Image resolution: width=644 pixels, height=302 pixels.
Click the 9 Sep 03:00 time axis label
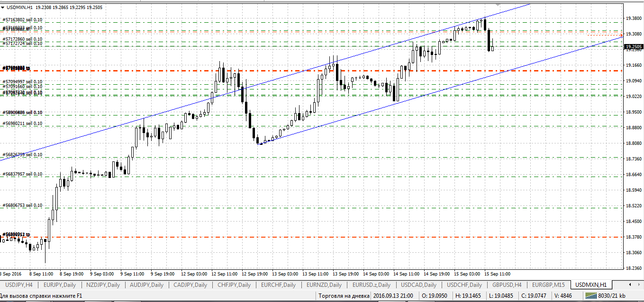(103, 274)
